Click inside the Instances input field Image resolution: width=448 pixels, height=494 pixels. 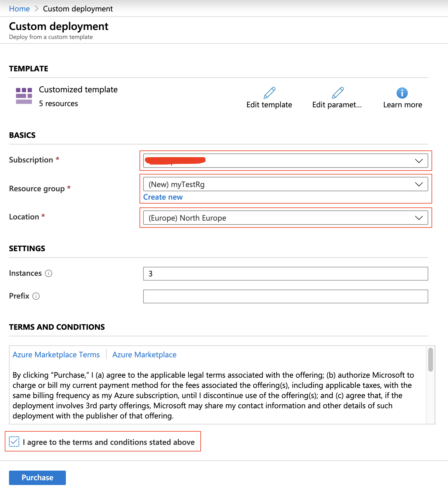(286, 274)
